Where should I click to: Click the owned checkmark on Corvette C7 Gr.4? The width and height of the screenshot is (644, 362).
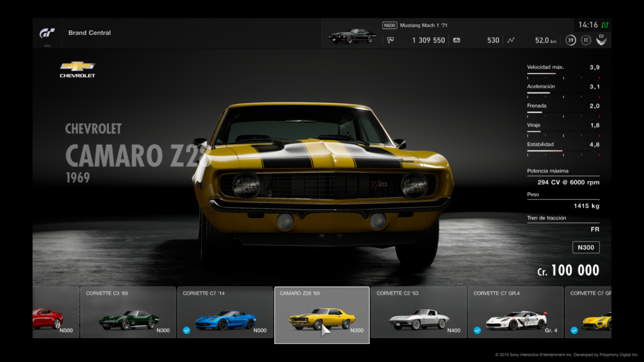click(x=477, y=330)
